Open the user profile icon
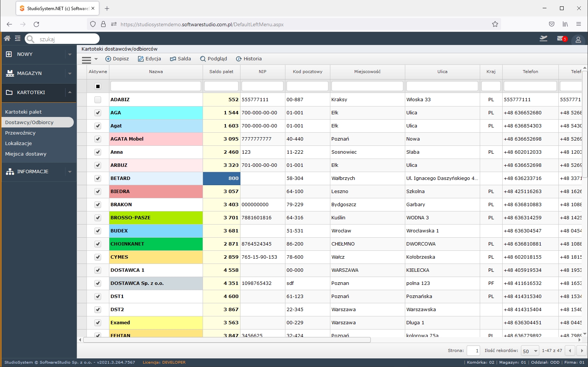Image resolution: width=588 pixels, height=367 pixels. point(578,39)
